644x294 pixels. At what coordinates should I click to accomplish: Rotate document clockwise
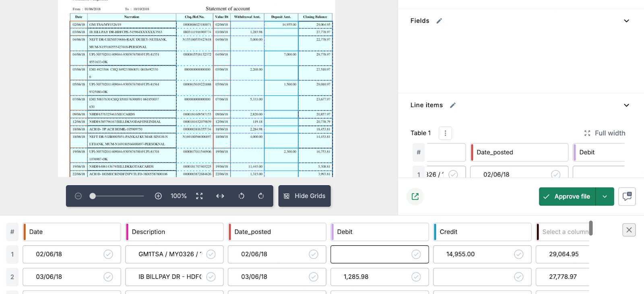[261, 196]
